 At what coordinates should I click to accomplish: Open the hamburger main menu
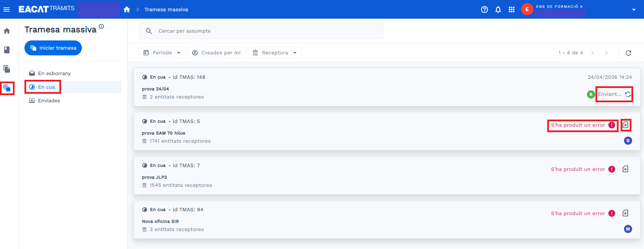tap(6, 10)
